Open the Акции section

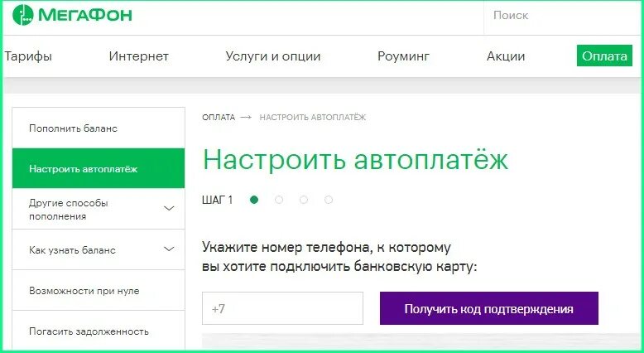(x=506, y=56)
